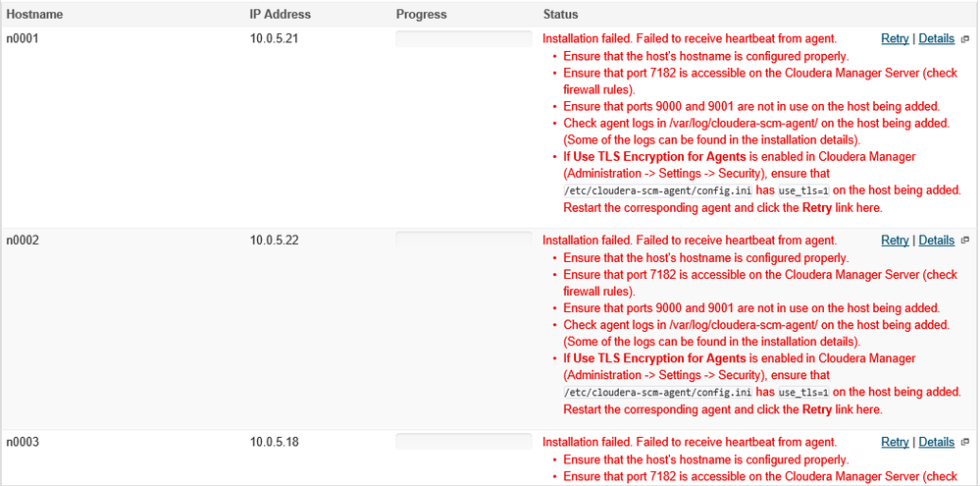Click the Status column header
The image size is (980, 486).
click(x=560, y=15)
